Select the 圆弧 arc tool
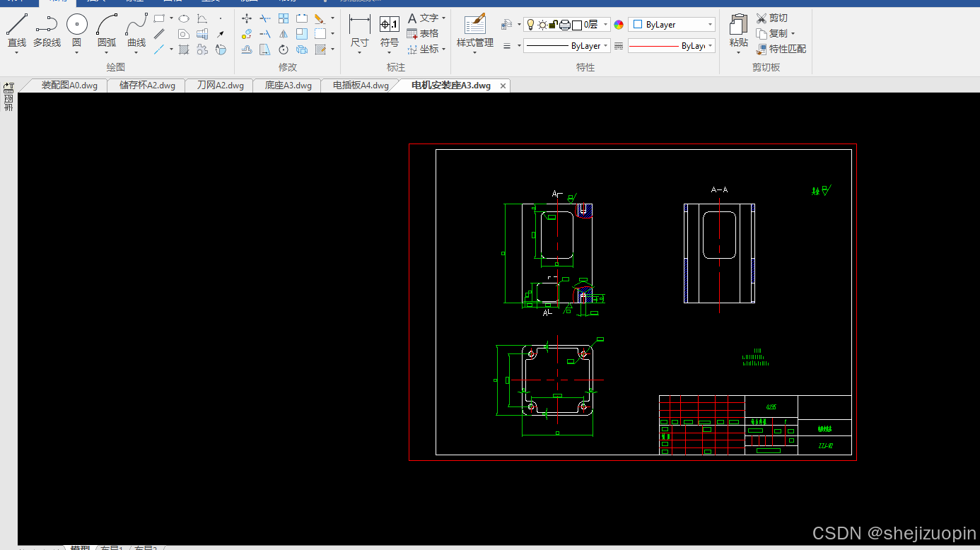 107,32
